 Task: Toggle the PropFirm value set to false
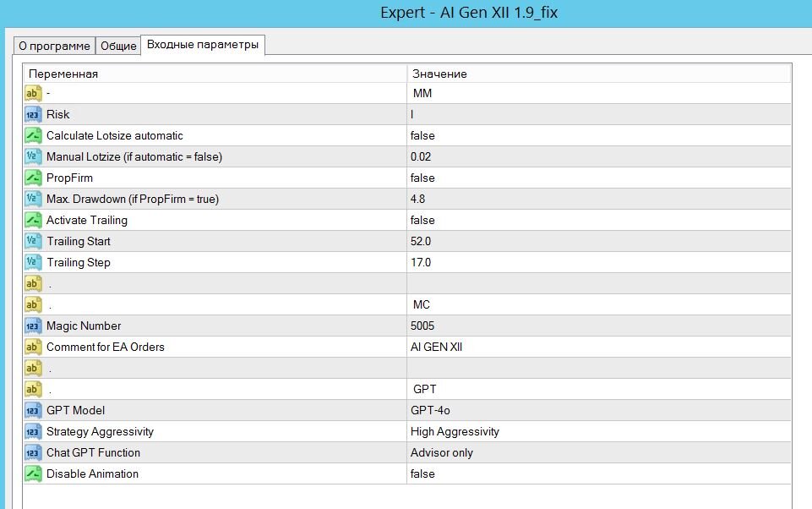tap(598, 178)
